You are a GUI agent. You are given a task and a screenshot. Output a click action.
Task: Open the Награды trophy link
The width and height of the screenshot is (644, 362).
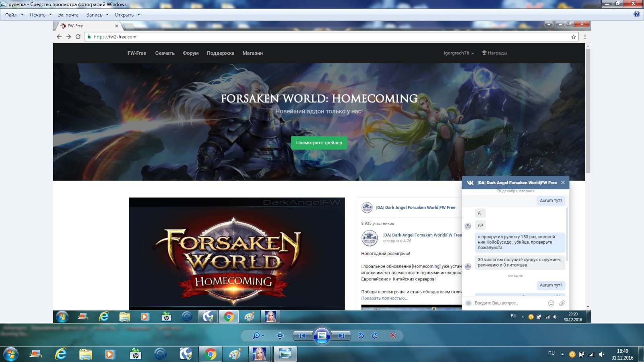[x=495, y=53]
